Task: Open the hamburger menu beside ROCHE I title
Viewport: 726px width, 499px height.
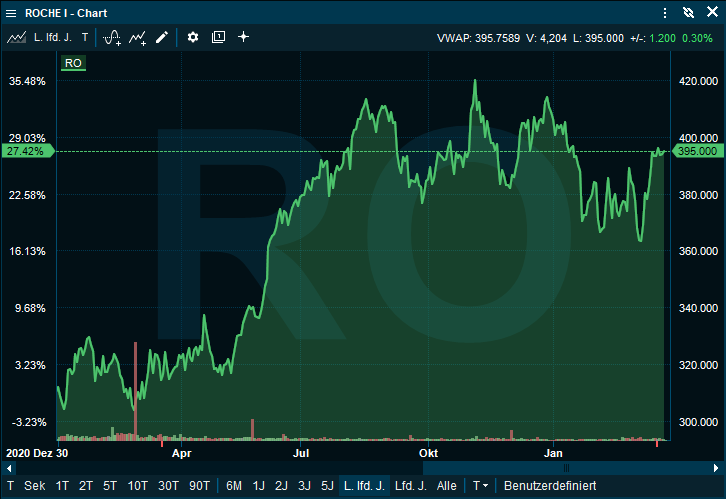Action: tap(12, 13)
